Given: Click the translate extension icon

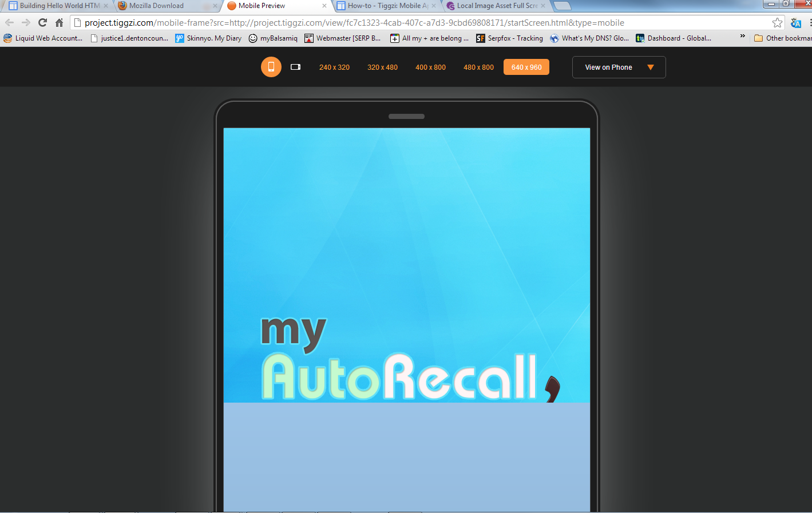Looking at the screenshot, I should click(x=796, y=23).
